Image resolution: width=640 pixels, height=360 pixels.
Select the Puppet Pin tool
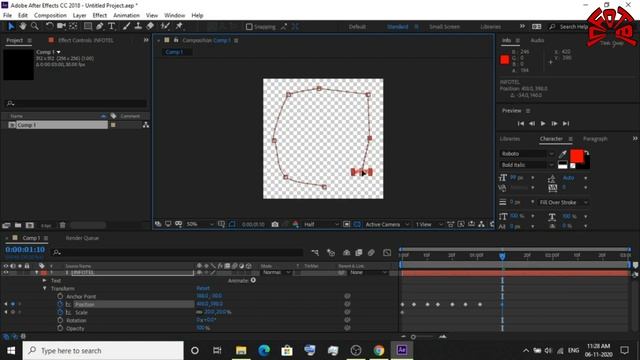pos(179,26)
